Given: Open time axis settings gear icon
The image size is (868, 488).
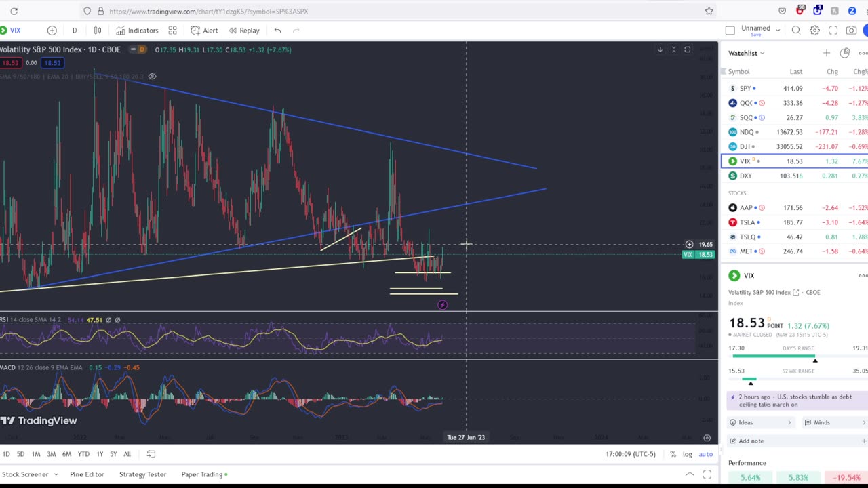Looking at the screenshot, I should tap(707, 438).
